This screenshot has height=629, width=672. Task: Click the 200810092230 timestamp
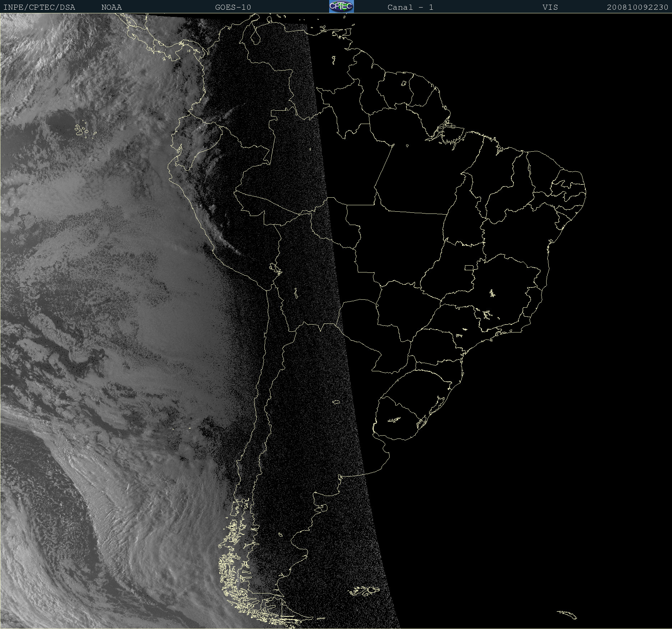tap(638, 7)
